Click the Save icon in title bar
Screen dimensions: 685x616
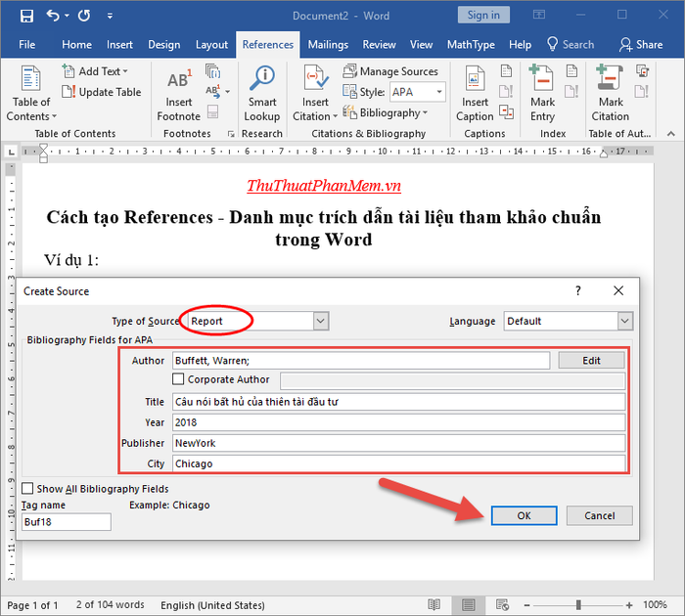26,17
